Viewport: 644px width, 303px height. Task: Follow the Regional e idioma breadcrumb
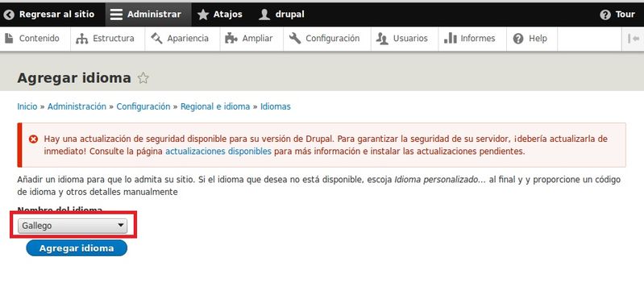pyautogui.click(x=215, y=106)
